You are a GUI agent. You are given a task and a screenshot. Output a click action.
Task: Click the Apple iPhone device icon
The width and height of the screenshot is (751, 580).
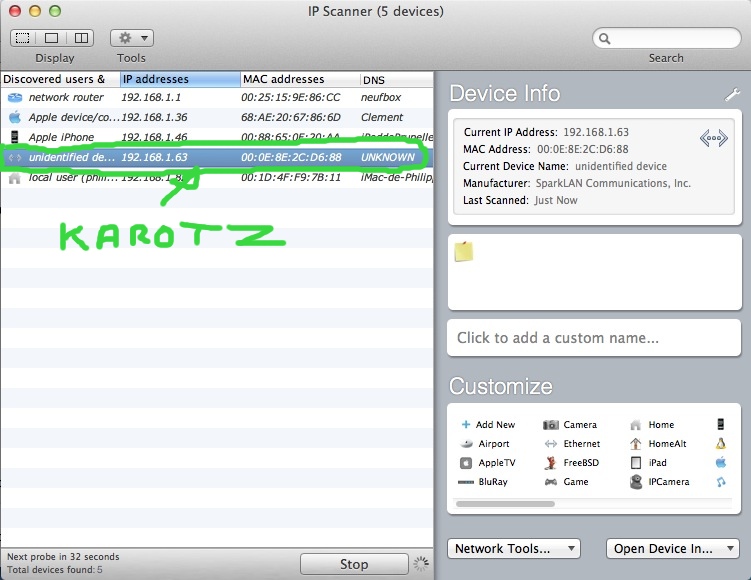[14, 137]
